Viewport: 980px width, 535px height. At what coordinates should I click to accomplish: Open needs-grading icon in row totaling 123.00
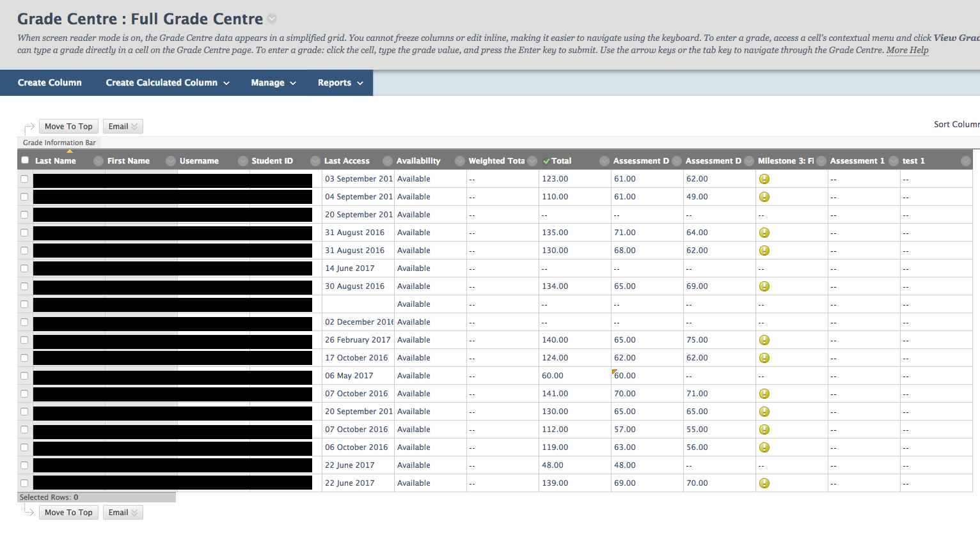(x=764, y=179)
